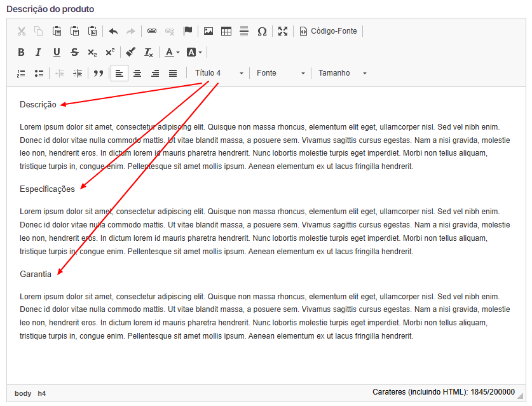Image resolution: width=532 pixels, height=406 pixels.
Task: Toggle underline formatting
Action: click(57, 52)
